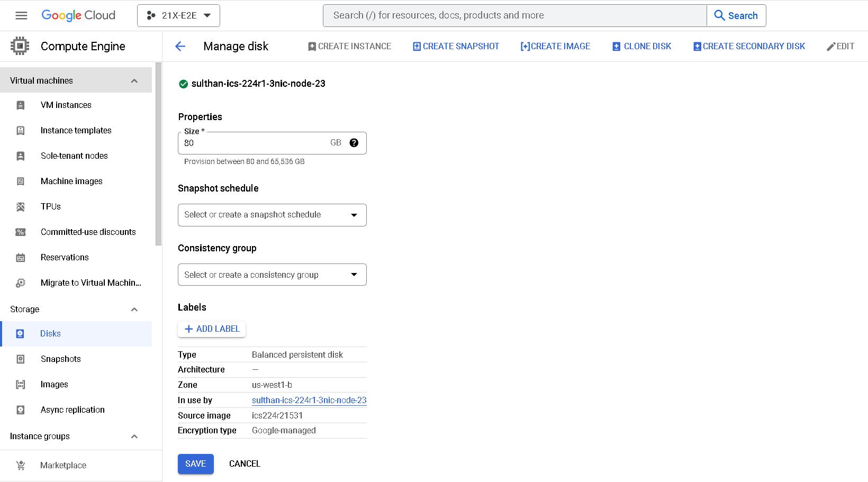Click the Marketplace cart icon
Viewport: 868px width, 482px height.
[x=21, y=466]
